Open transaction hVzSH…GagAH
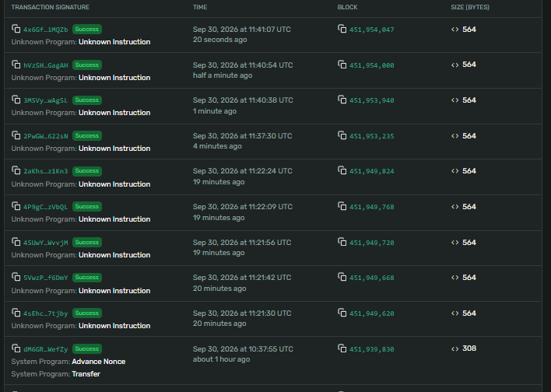 tap(45, 65)
